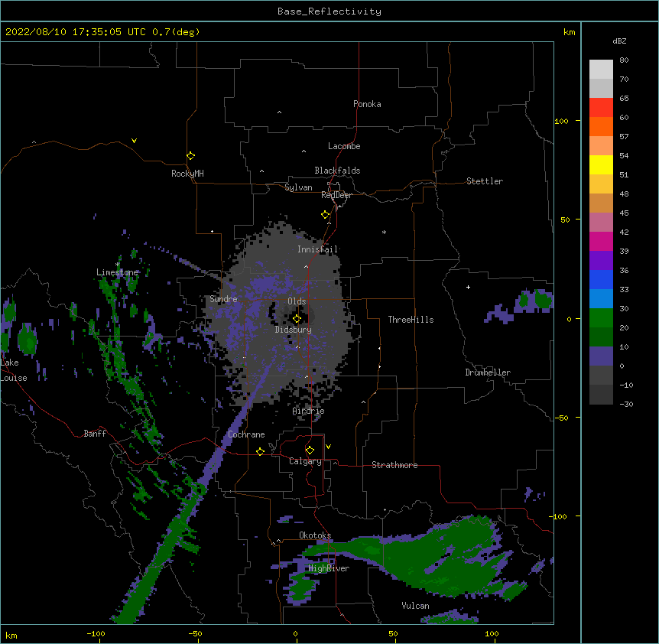
Task: Click the white asterisk marker east of Innisfail
Action: click(x=384, y=232)
